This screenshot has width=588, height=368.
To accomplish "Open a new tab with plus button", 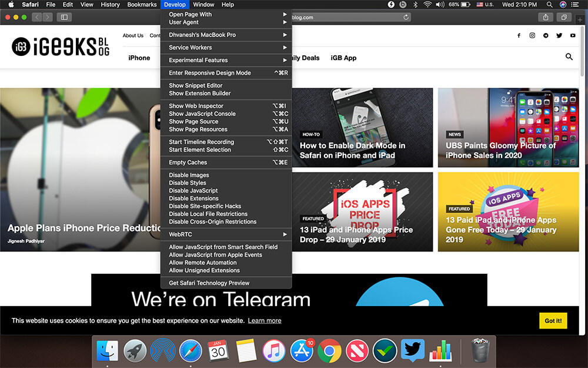I will coord(580,19).
